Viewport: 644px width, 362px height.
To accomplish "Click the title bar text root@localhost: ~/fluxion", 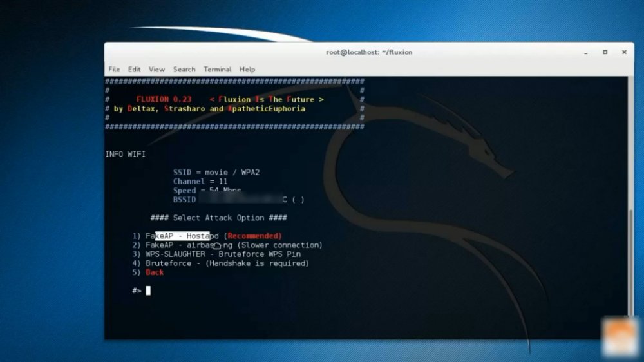I will point(369,52).
